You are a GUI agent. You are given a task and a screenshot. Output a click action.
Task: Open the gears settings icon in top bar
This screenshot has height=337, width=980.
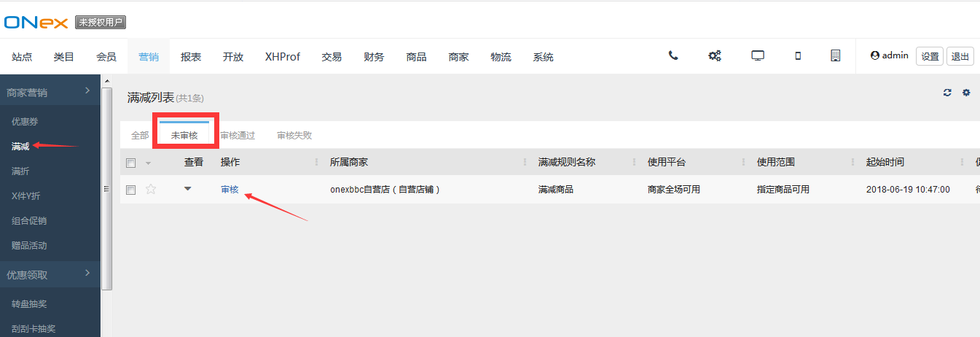point(715,55)
